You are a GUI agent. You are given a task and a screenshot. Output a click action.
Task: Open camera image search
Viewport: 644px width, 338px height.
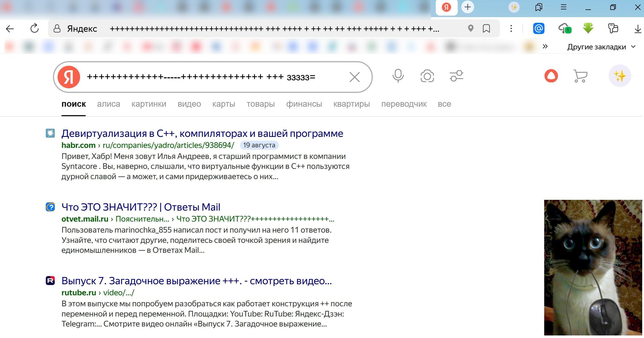coord(427,76)
